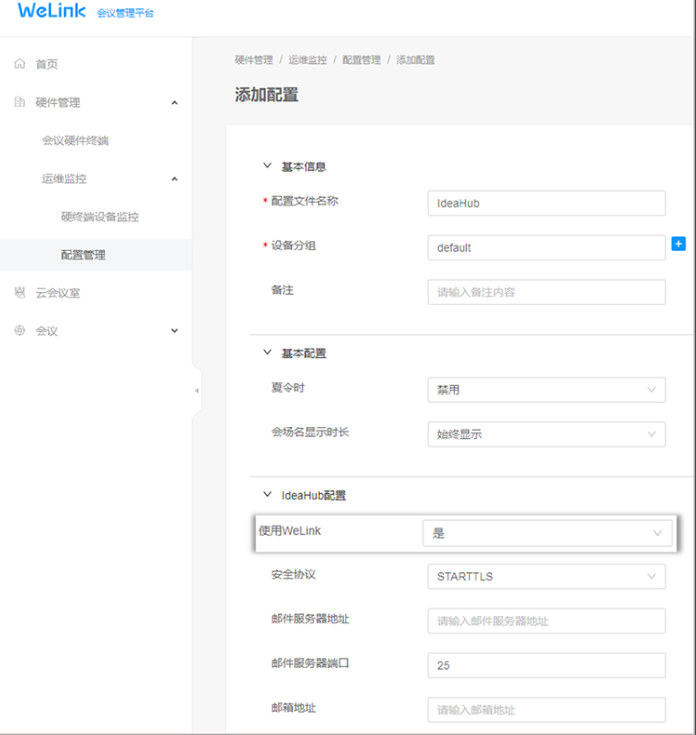Select 硬件管理 menu item
This screenshot has height=735, width=696.
pyautogui.click(x=58, y=103)
